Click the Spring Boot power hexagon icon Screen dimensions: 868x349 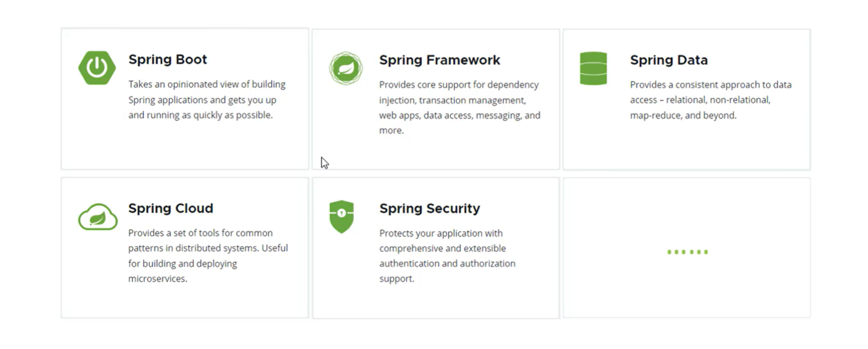97,68
